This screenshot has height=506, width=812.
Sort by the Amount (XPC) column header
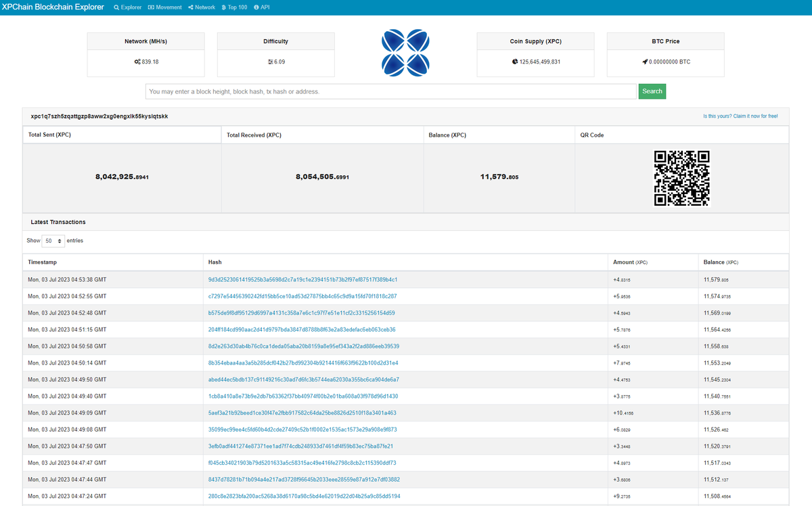(x=652, y=262)
